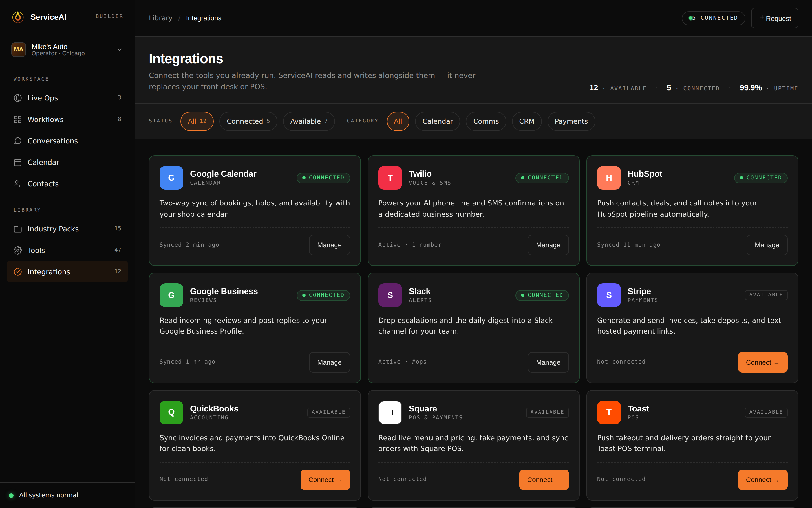This screenshot has width=812, height=508.
Task: Open Conversations in sidebar
Action: (x=67, y=141)
